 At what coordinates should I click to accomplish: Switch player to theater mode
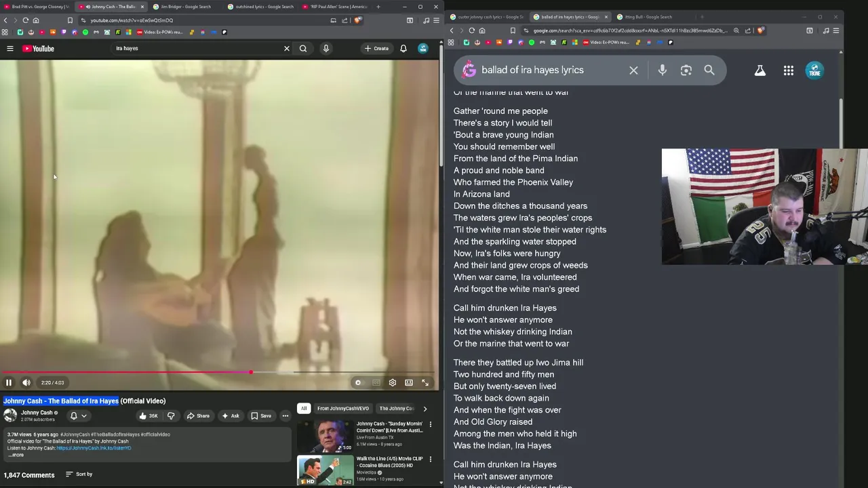click(x=409, y=383)
